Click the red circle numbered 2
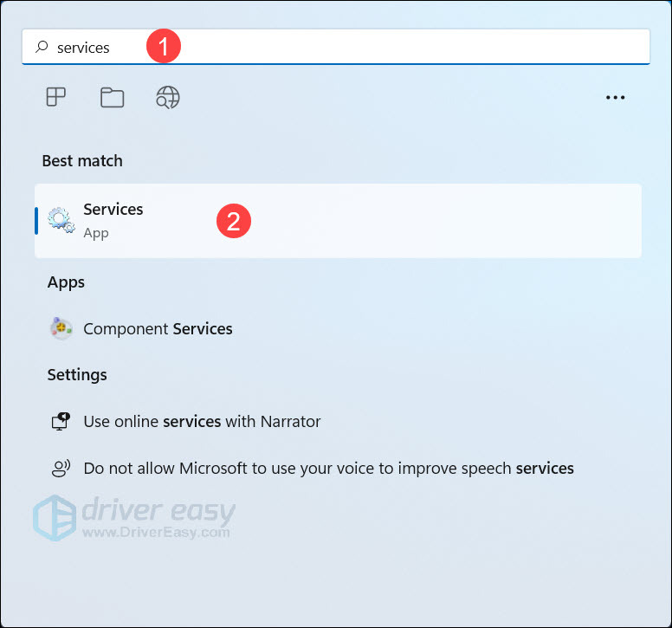672x628 pixels. [x=233, y=221]
